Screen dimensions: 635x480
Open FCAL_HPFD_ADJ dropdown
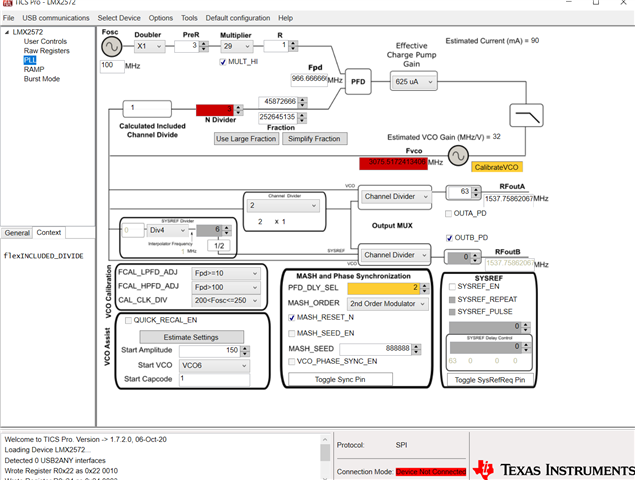point(226,288)
